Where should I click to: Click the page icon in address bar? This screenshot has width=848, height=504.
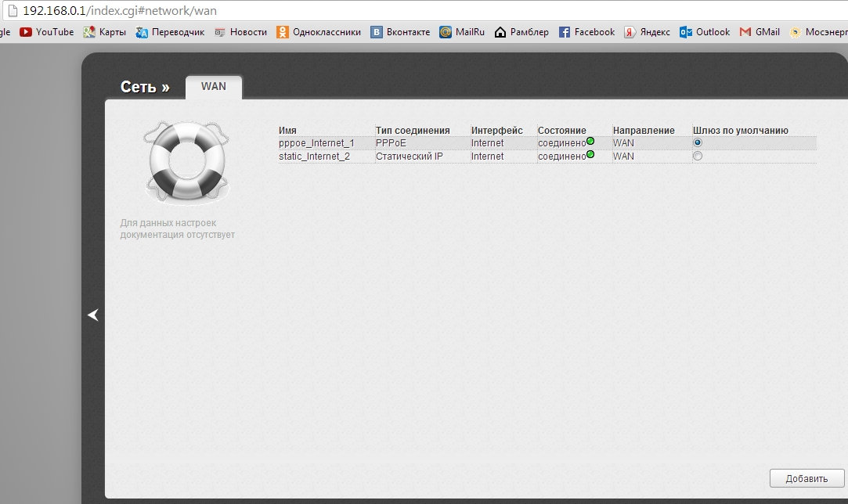[13, 11]
